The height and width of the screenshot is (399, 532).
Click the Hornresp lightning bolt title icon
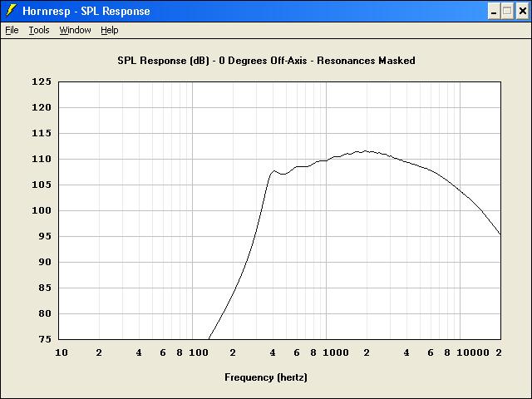(x=11, y=11)
